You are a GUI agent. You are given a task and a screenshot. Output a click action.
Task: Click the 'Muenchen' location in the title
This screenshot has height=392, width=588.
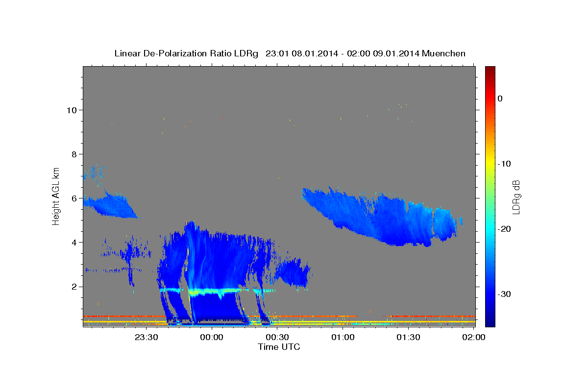(444, 53)
